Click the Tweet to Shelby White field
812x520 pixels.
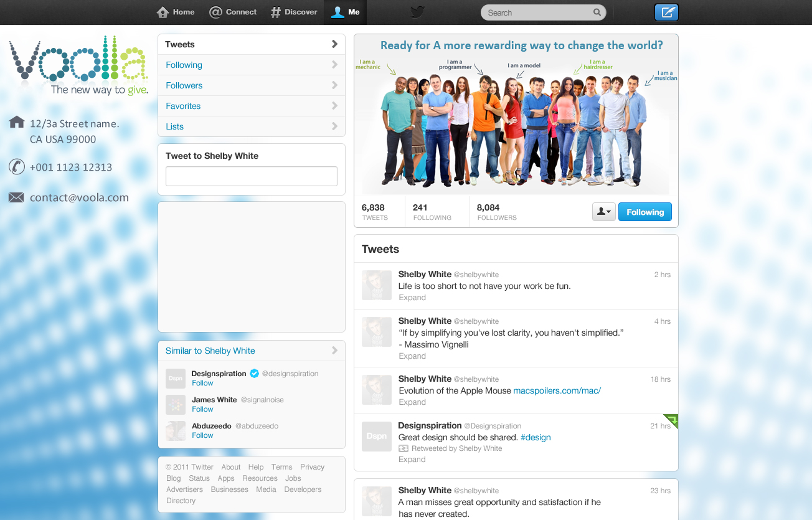pyautogui.click(x=251, y=176)
